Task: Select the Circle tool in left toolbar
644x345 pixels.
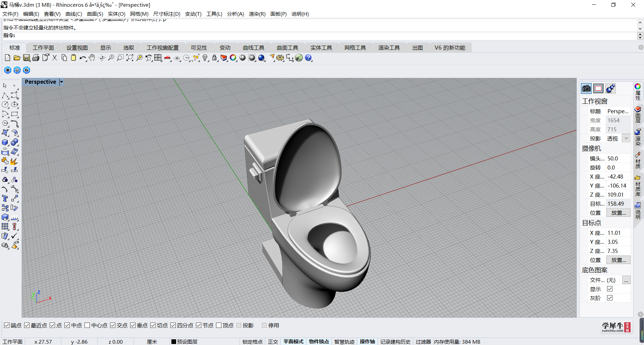Action: [x=5, y=105]
